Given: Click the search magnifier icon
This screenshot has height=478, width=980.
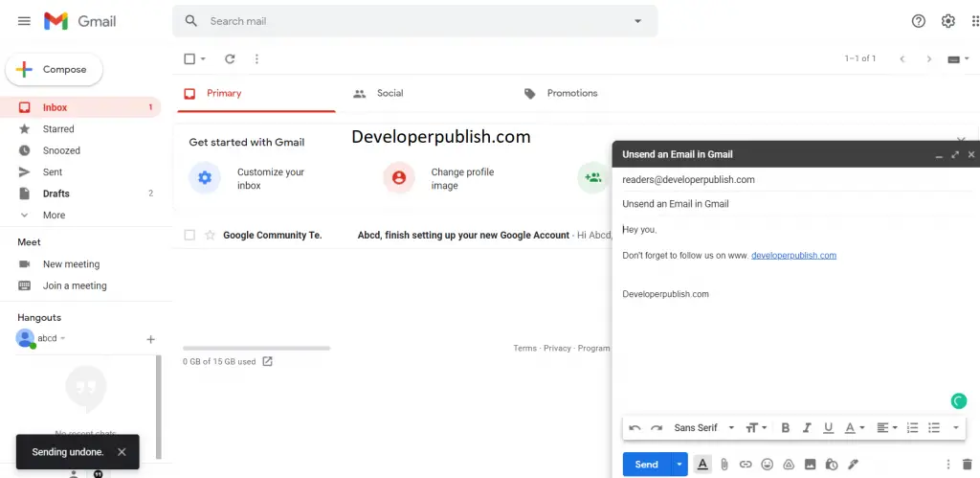Looking at the screenshot, I should [191, 21].
